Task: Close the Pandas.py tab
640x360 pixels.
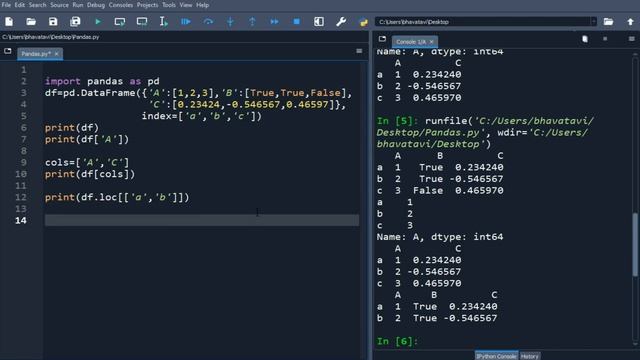Action: coord(57,54)
